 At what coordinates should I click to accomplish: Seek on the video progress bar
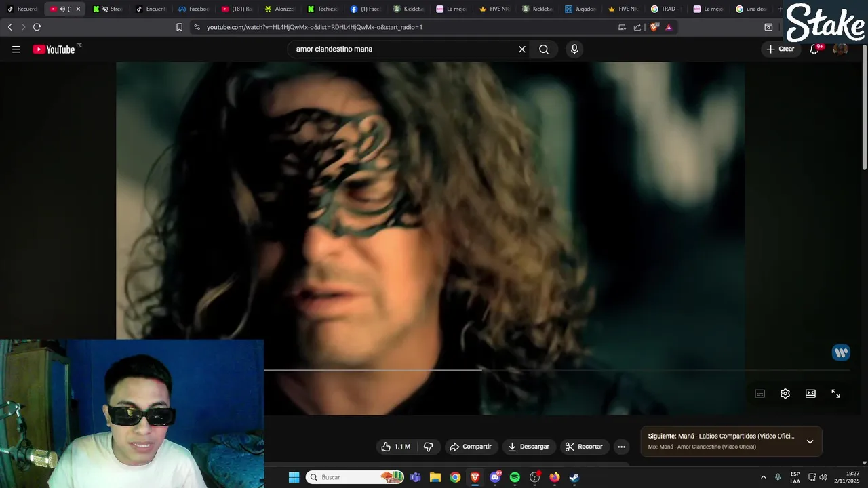coord(556,370)
